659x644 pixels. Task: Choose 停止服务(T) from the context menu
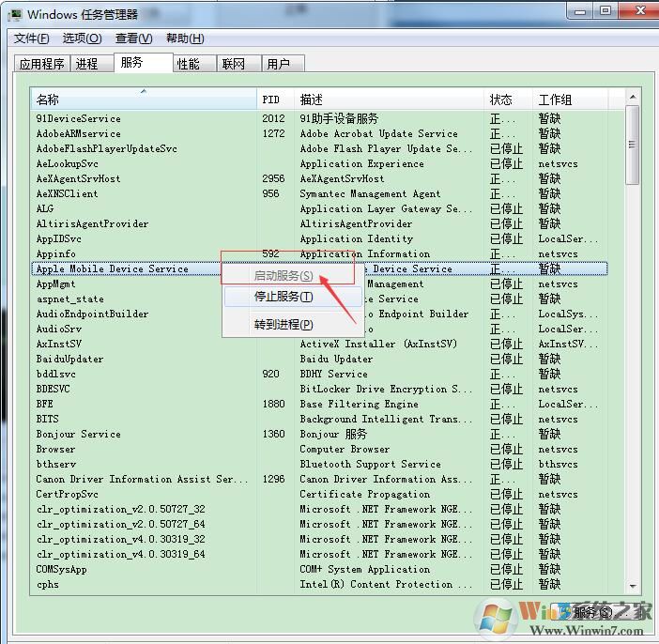[284, 297]
